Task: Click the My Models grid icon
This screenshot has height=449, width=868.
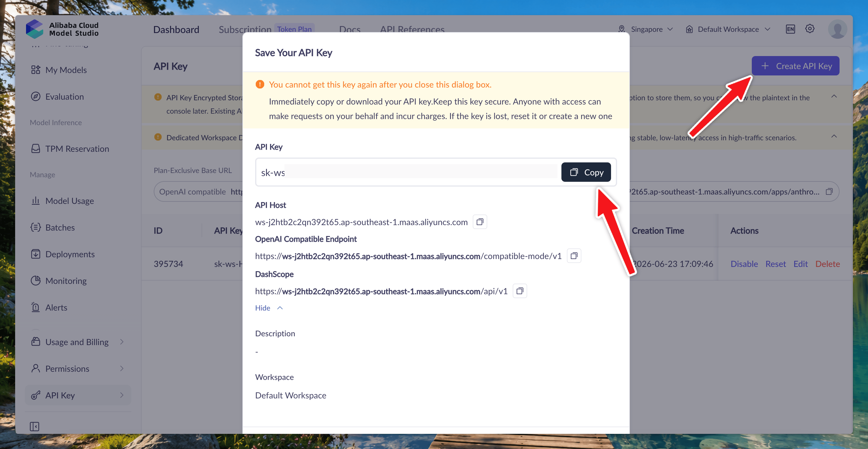Action: (35, 69)
